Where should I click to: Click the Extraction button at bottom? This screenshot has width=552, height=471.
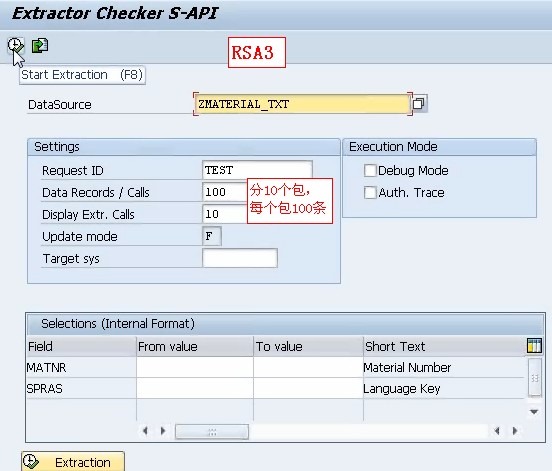73,461
